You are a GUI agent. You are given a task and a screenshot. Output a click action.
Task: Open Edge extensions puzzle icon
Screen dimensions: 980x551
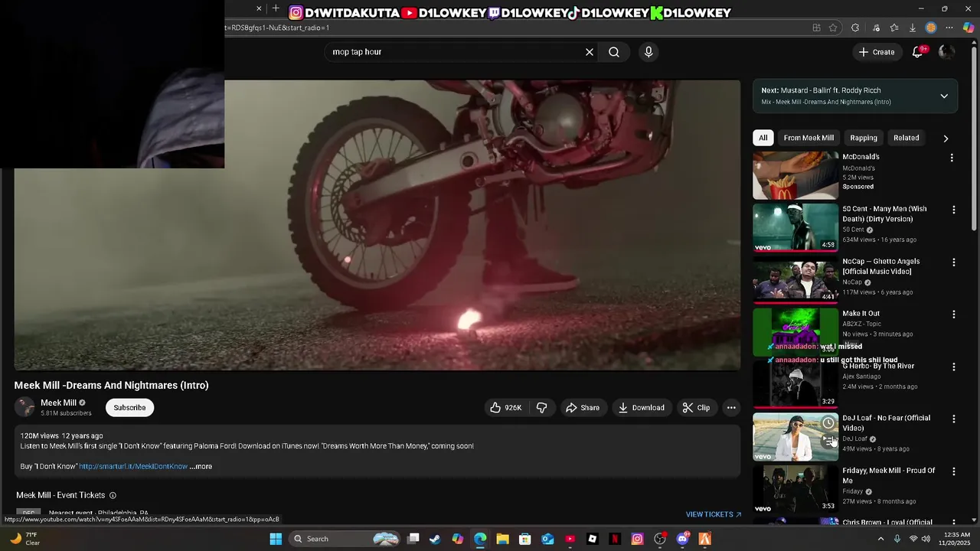tap(855, 28)
